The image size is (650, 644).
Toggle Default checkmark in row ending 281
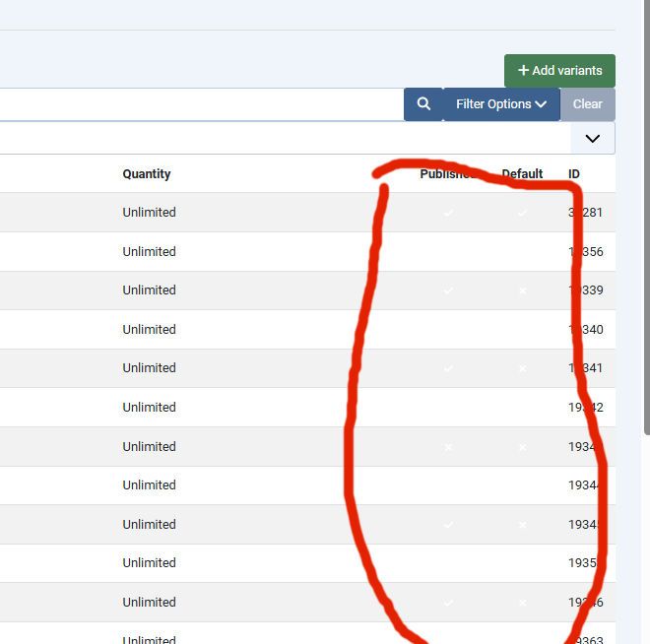coord(522,213)
